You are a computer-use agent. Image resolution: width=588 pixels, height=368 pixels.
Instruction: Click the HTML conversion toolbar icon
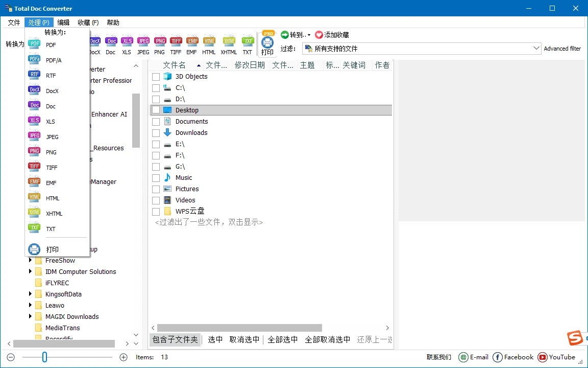(209, 42)
